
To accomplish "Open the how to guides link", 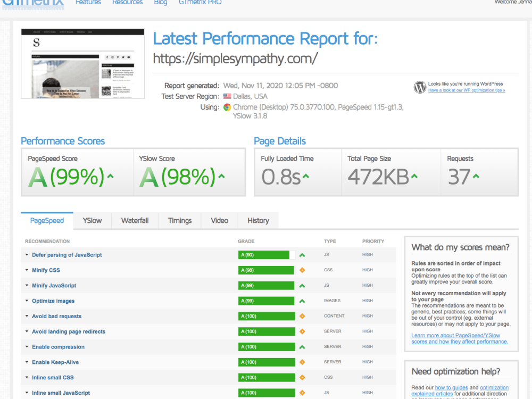I will click(451, 387).
